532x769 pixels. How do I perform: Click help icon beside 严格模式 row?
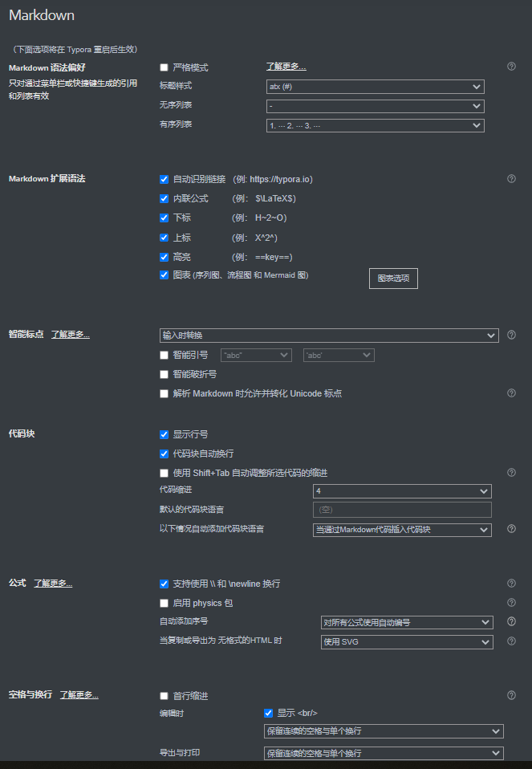pyautogui.click(x=511, y=67)
